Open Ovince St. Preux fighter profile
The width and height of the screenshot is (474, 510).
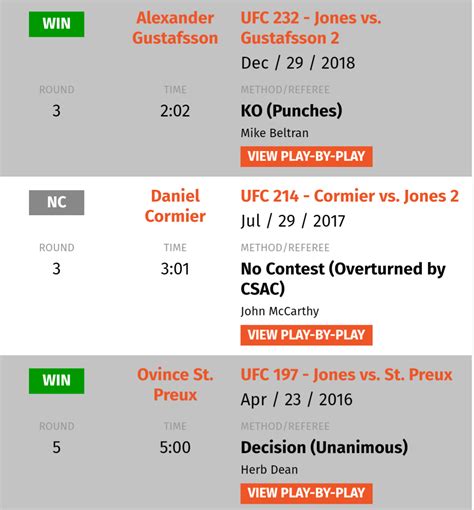(x=175, y=385)
